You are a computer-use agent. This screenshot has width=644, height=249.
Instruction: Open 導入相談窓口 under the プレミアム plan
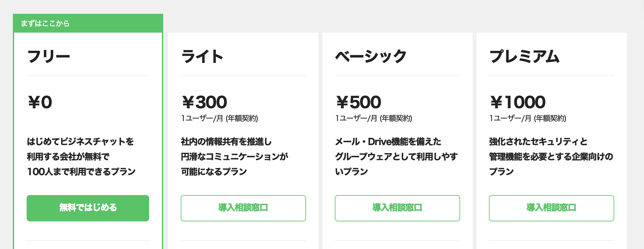point(552,208)
